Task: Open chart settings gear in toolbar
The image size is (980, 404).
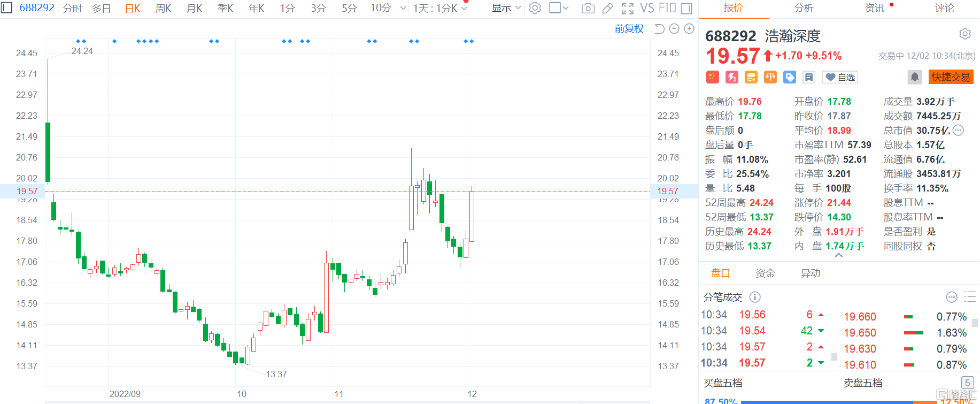Action: coord(535,8)
